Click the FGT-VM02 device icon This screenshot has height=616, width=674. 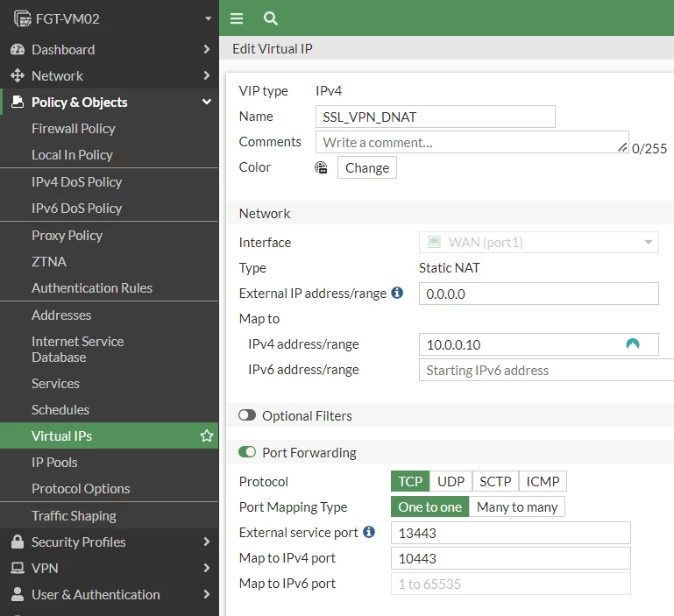pos(23,18)
